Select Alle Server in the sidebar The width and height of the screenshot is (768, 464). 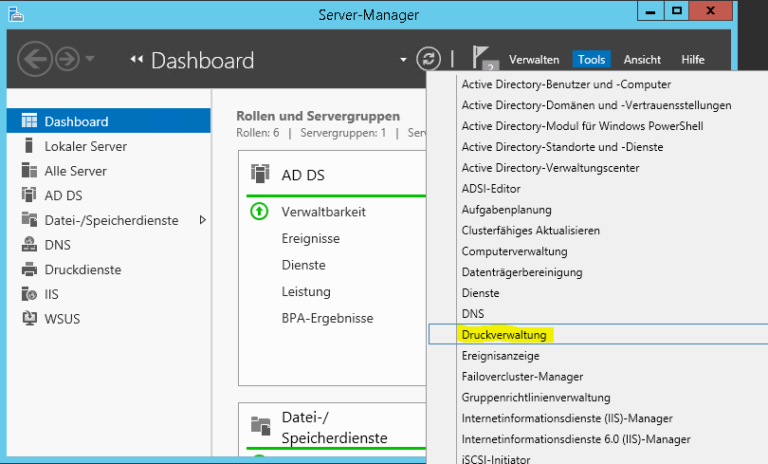pos(75,171)
